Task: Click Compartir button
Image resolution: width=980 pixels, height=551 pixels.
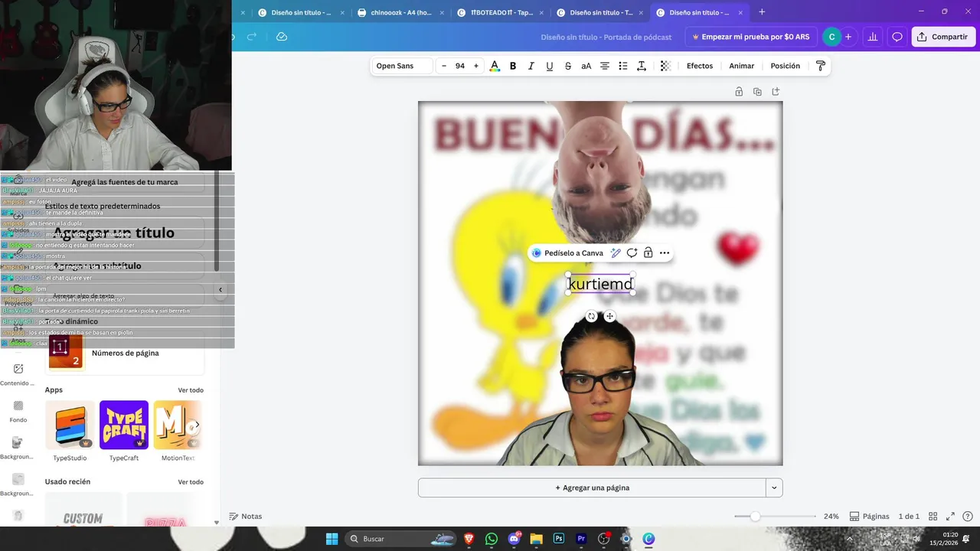Action: pyautogui.click(x=943, y=37)
